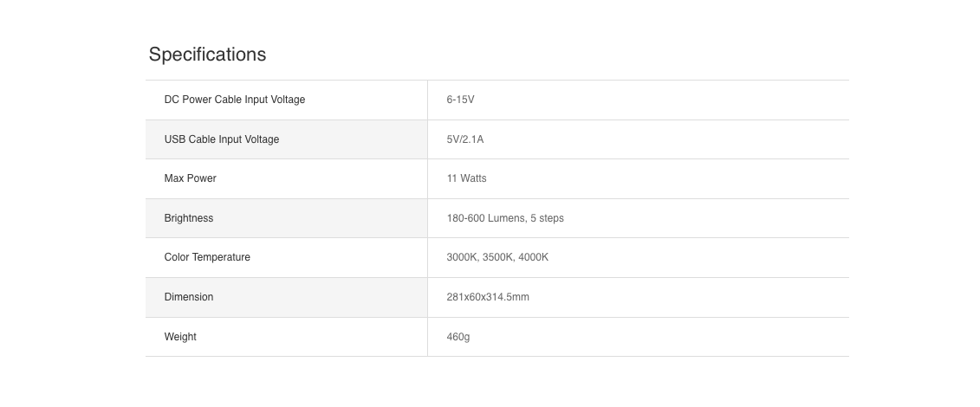The image size is (980, 407).
Task: Click the word Lumens in Brightness value
Action: (506, 218)
